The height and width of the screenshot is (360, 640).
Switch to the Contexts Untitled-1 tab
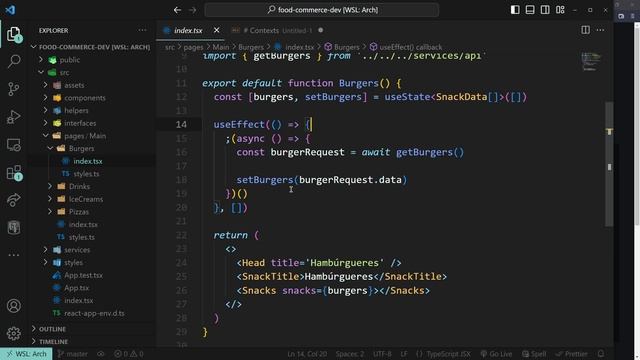[278, 30]
